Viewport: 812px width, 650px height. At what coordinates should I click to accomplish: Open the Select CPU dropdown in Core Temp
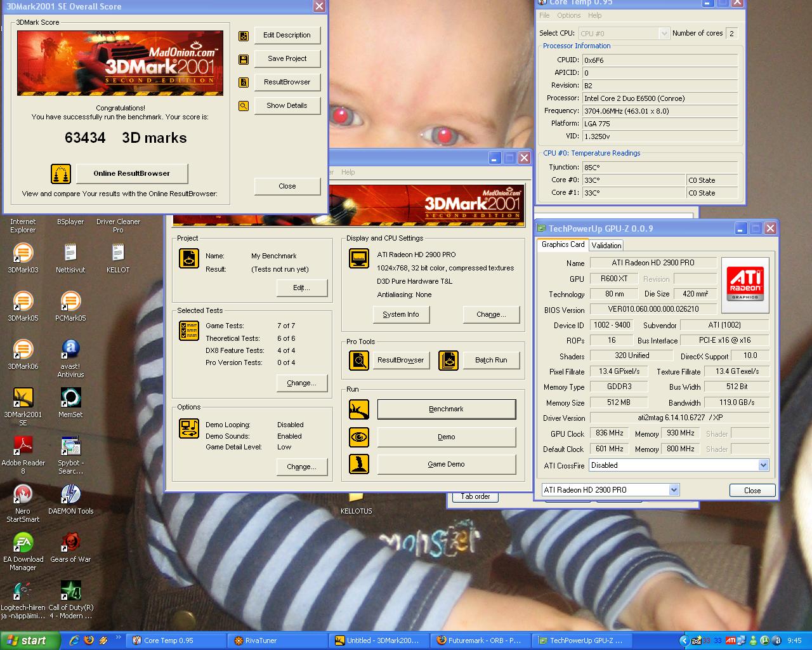pyautogui.click(x=664, y=34)
